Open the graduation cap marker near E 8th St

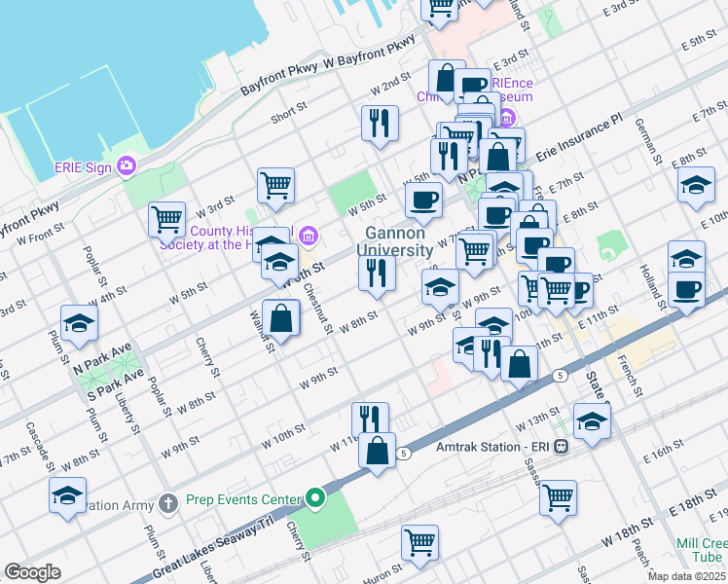(696, 186)
